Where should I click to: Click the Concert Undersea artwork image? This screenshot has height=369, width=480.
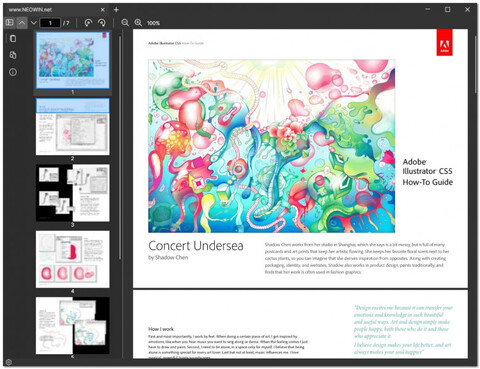click(272, 146)
